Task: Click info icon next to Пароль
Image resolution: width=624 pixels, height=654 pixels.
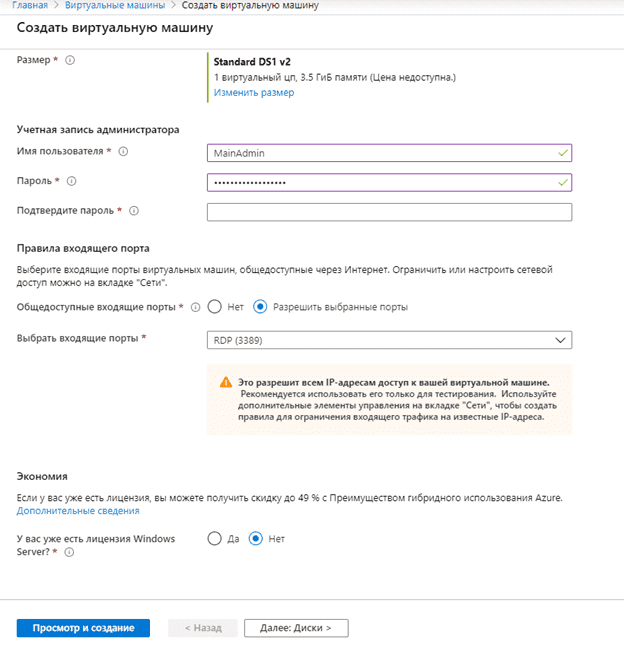Action: (x=72, y=181)
